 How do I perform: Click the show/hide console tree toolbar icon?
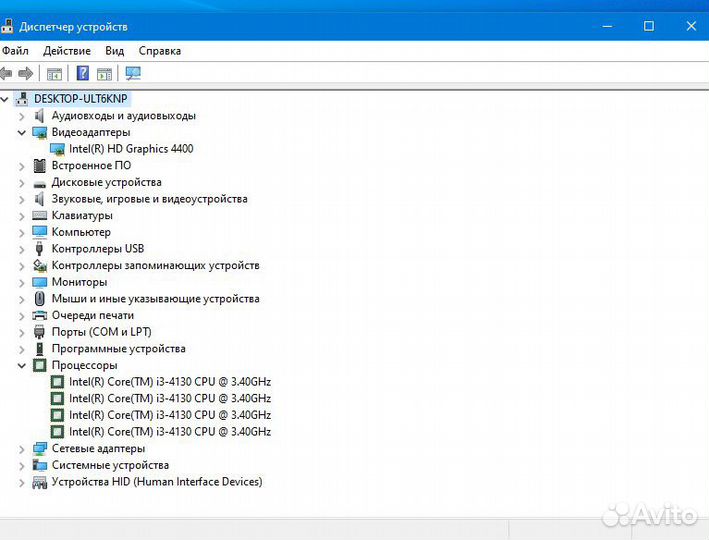55,73
